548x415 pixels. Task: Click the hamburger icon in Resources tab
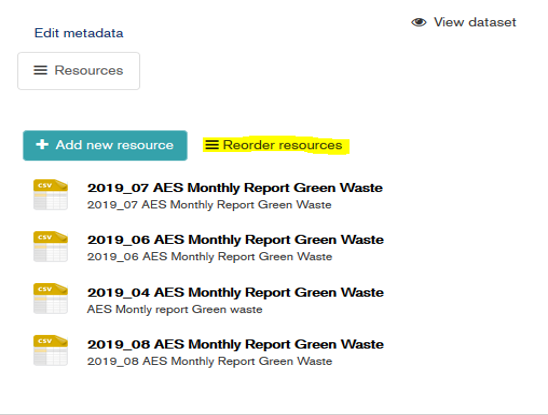(x=40, y=70)
